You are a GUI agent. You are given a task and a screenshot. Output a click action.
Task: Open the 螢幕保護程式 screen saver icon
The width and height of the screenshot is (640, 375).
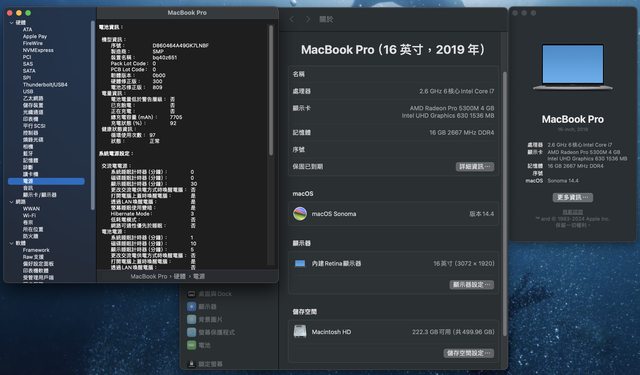click(191, 332)
